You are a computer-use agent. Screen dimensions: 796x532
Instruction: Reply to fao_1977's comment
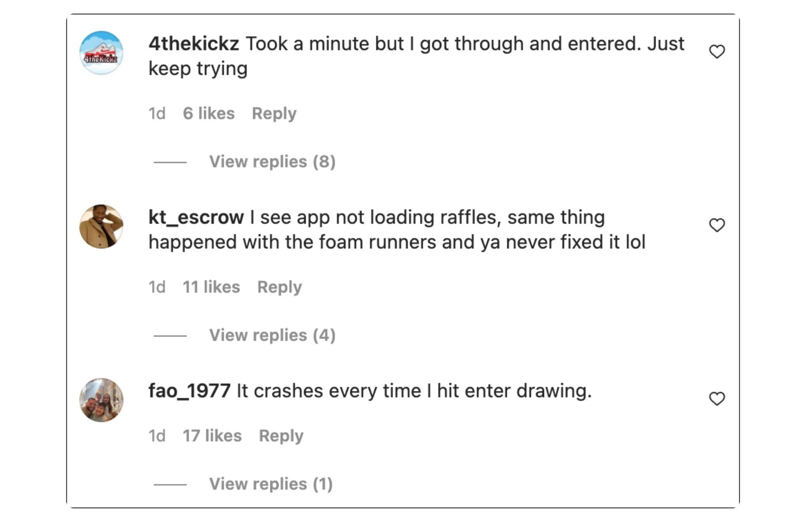pos(281,436)
